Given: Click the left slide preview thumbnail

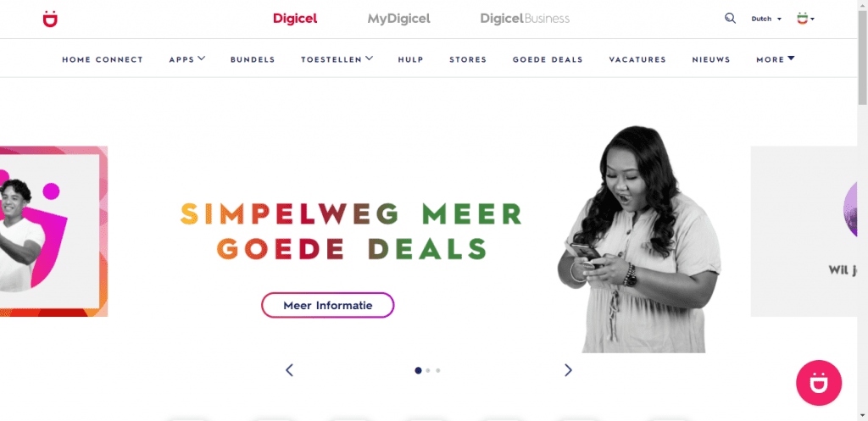Looking at the screenshot, I should click(53, 231).
